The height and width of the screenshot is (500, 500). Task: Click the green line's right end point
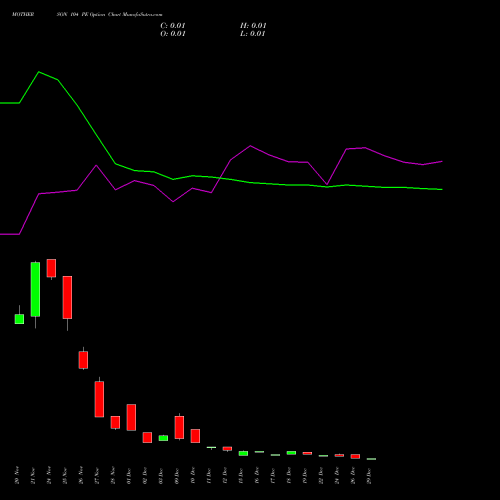[x=442, y=189]
